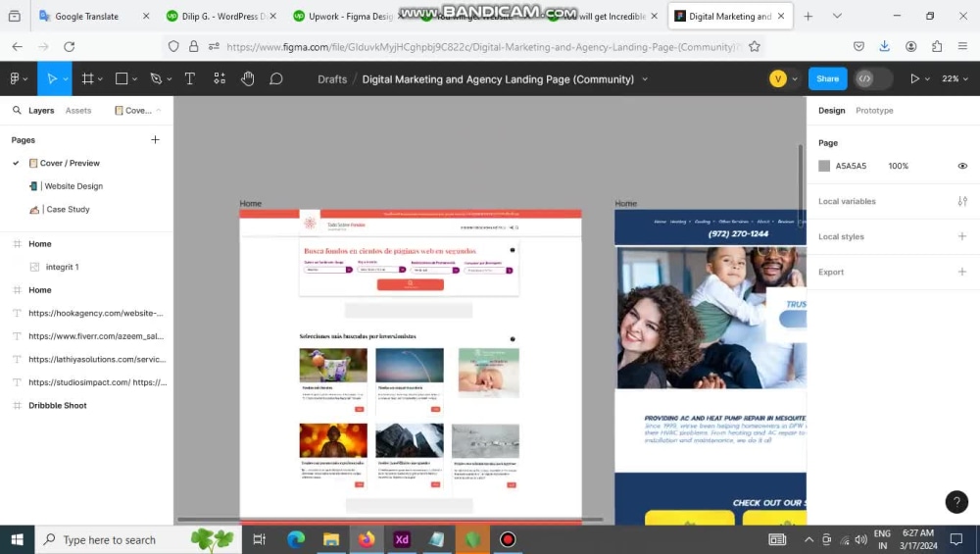Go back in browser history
980x554 pixels.
pos(18,46)
